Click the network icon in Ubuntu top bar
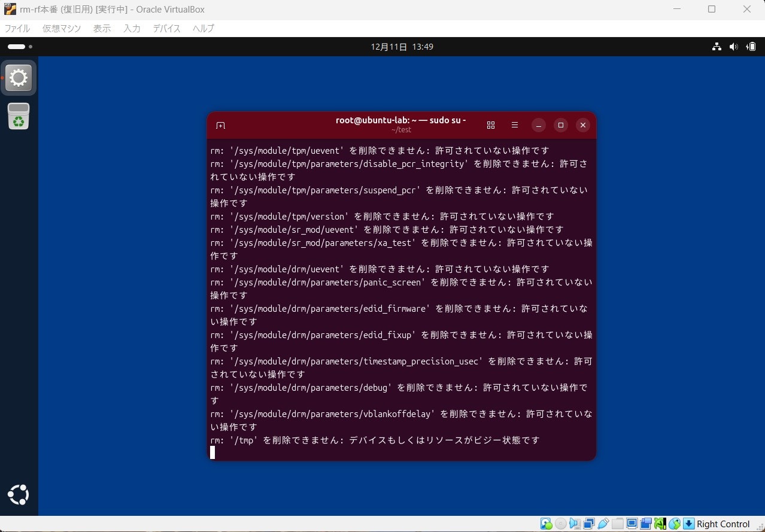Image resolution: width=765 pixels, height=532 pixels. (717, 47)
